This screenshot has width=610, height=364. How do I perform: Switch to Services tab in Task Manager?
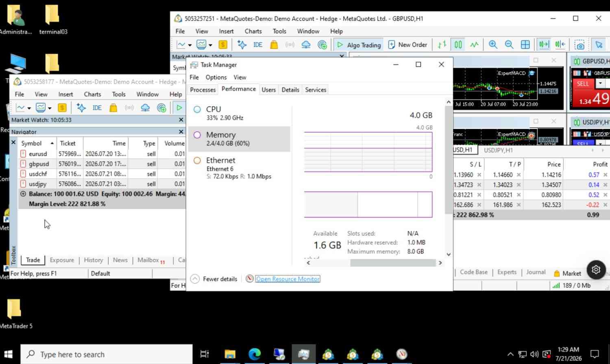316,90
